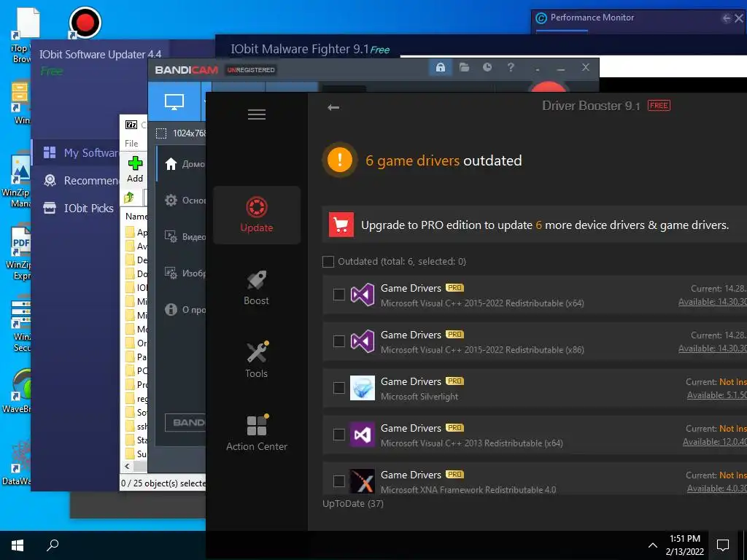
Task: Click the Bandicam lock icon
Action: [440, 67]
